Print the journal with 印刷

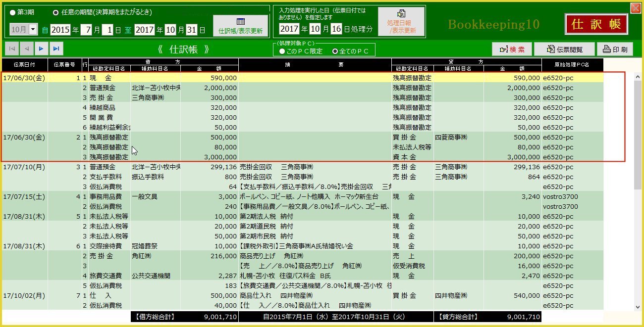(x=614, y=49)
